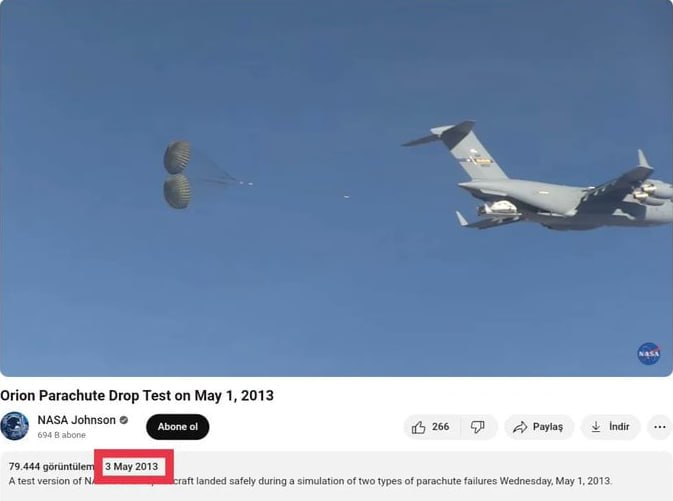The width and height of the screenshot is (673, 501).
Task: Click the highlighted 3 May 2013 date
Action: (x=132, y=466)
